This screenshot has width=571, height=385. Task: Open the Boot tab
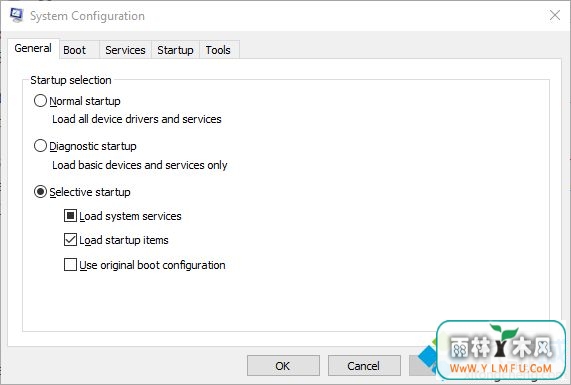(x=75, y=50)
